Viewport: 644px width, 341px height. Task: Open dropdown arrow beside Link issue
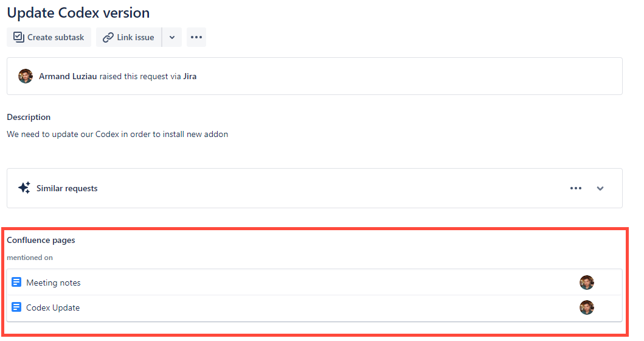172,37
